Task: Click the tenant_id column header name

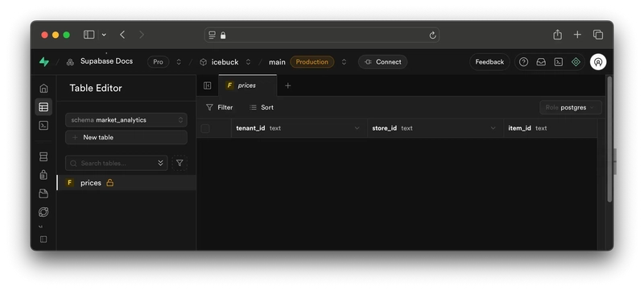Action: (x=250, y=128)
